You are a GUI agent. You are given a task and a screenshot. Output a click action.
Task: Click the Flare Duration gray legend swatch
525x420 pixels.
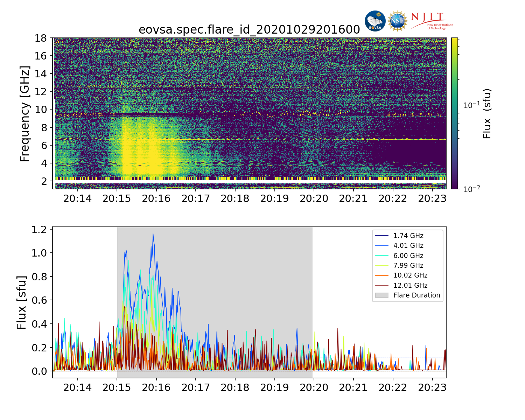381,295
